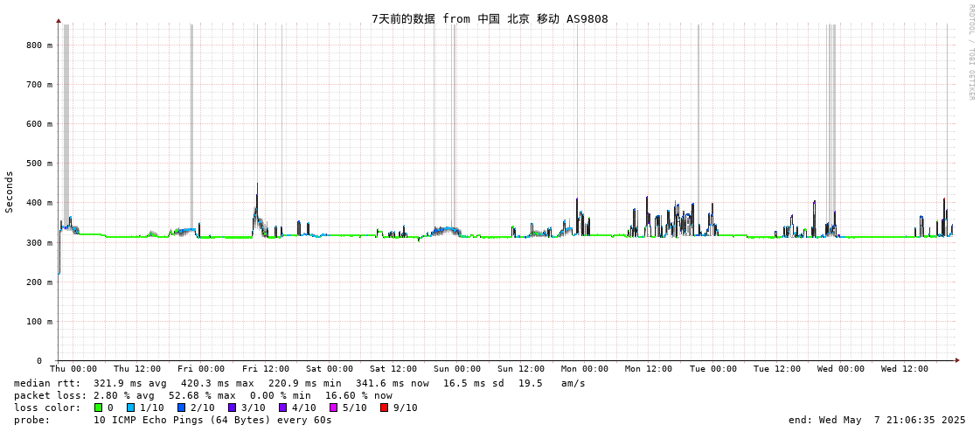Click the 'Wed 12:00' time axis label
Image resolution: width=980 pixels, height=432 pixels.
coord(905,369)
